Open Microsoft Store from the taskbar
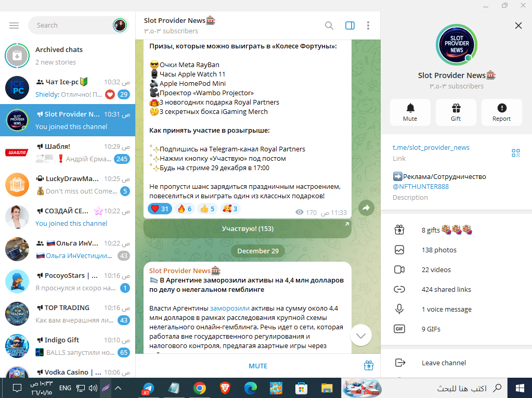 301,388
